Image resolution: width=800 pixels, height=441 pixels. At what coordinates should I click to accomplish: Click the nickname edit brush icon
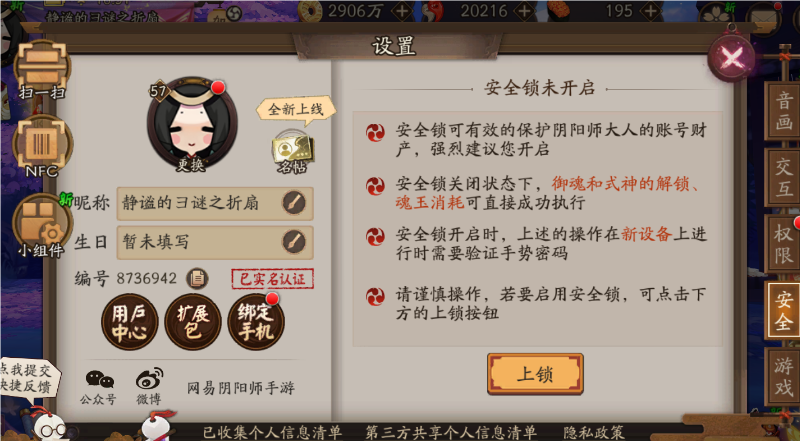tap(294, 203)
